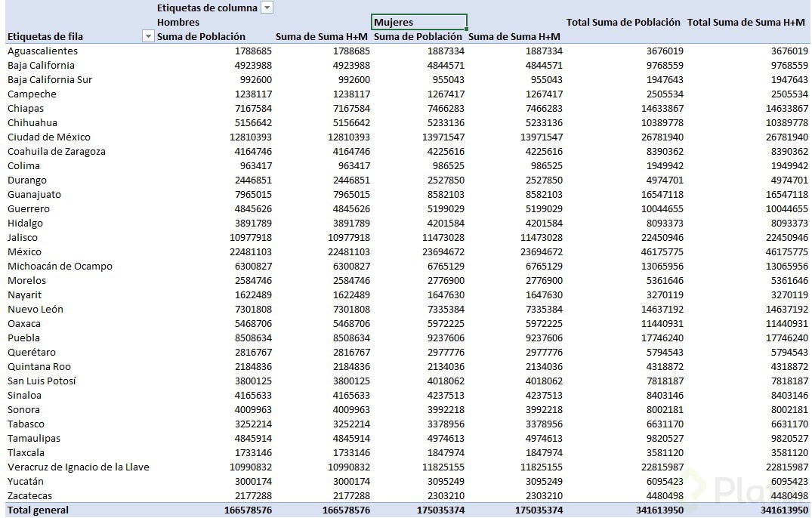Select the Colima row label
Image resolution: width=812 pixels, height=518 pixels.
coord(23,165)
